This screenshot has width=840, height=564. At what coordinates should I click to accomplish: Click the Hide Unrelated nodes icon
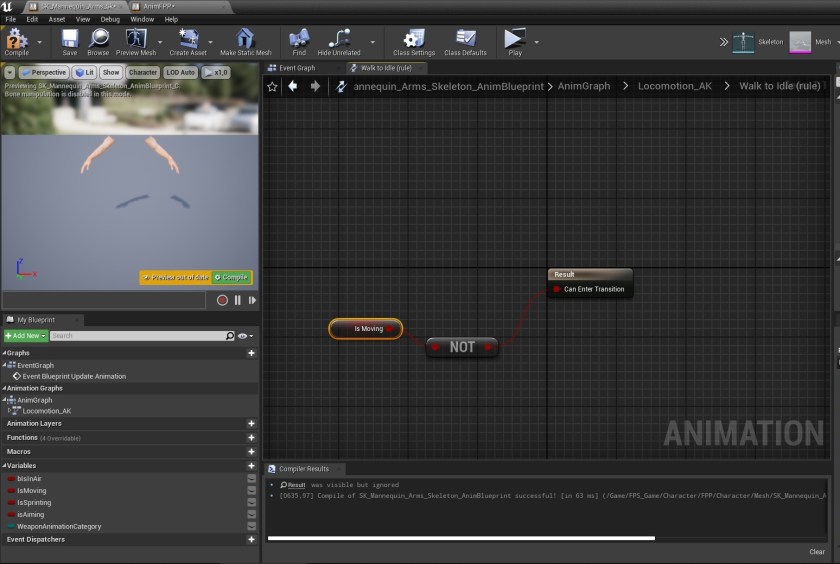[339, 40]
